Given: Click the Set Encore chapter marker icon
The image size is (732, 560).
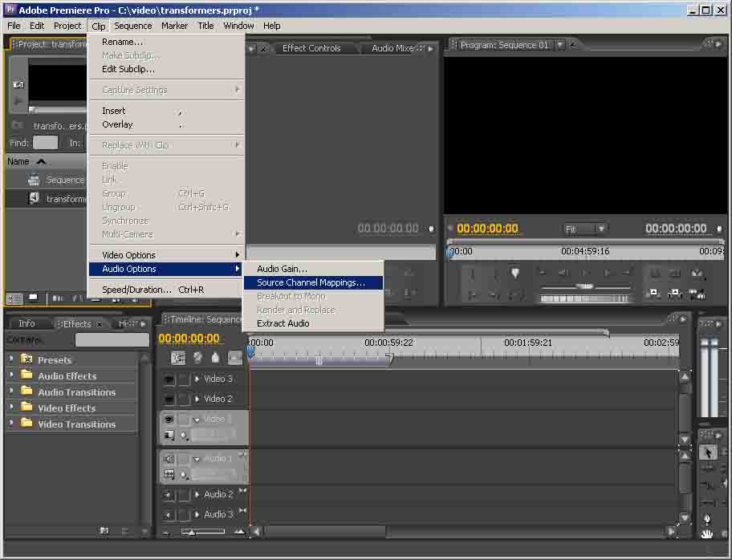Looking at the screenshot, I should (x=197, y=358).
